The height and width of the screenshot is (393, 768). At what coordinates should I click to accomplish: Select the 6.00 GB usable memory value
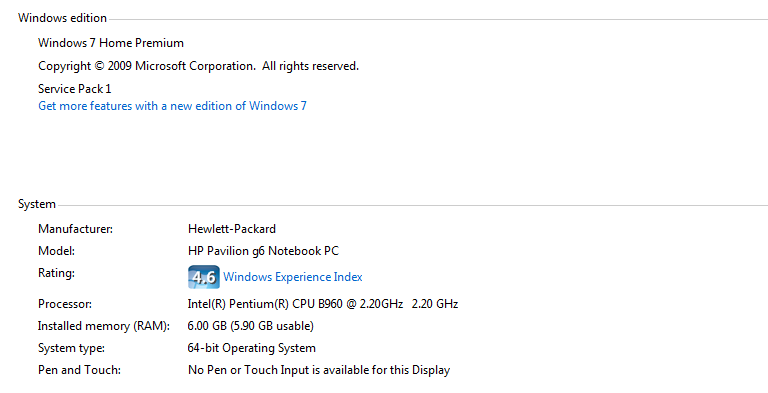251,326
